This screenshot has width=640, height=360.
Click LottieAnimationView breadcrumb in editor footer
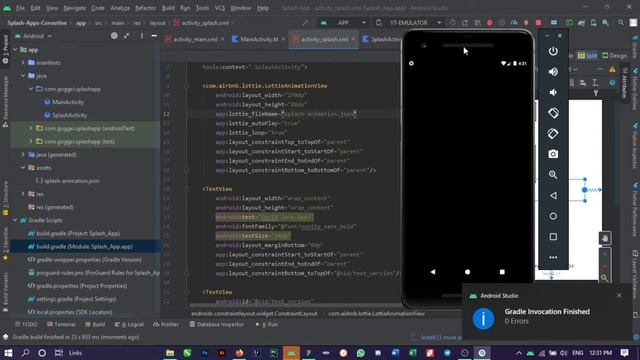point(376,313)
